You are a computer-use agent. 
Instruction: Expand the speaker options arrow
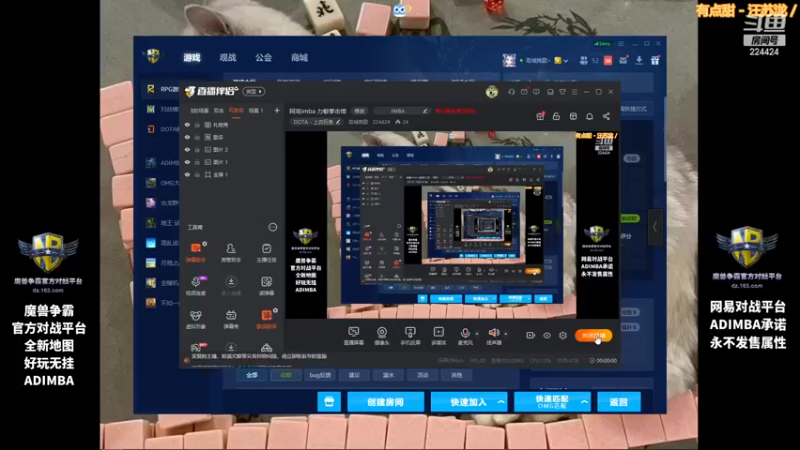pos(506,334)
